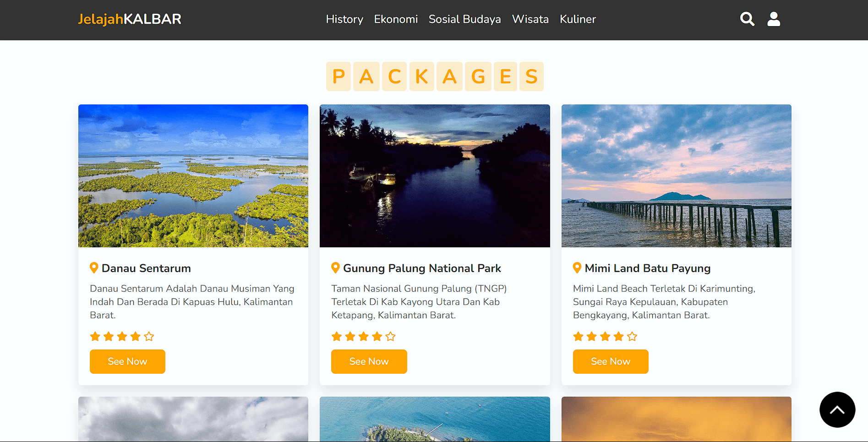Image resolution: width=868 pixels, height=442 pixels.
Task: Click location pin beside Danau Sentarum
Action: pyautogui.click(x=94, y=268)
